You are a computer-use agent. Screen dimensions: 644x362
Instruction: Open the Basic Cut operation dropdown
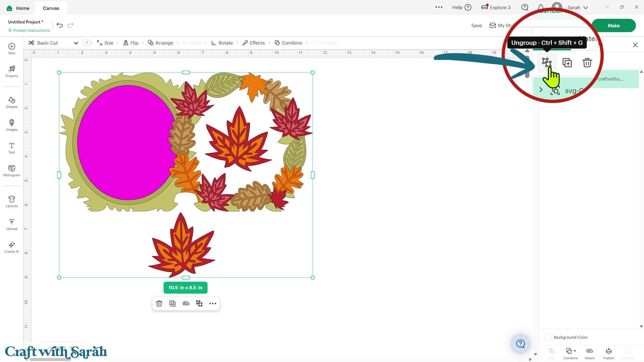click(53, 43)
